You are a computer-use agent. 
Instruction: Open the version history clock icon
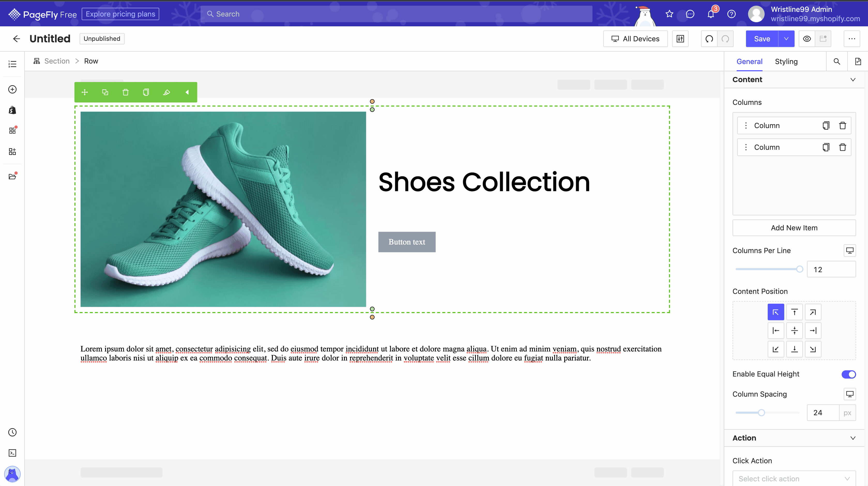[12, 432]
